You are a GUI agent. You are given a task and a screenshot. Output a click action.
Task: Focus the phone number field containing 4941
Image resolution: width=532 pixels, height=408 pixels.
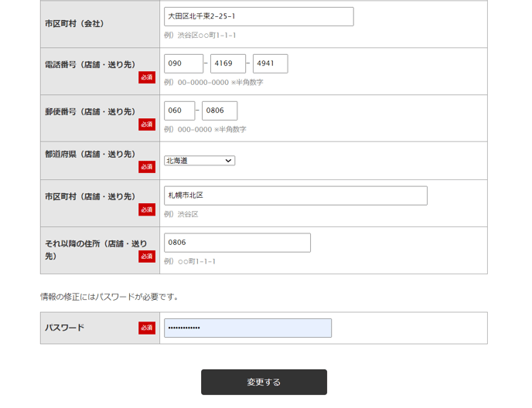[270, 63]
